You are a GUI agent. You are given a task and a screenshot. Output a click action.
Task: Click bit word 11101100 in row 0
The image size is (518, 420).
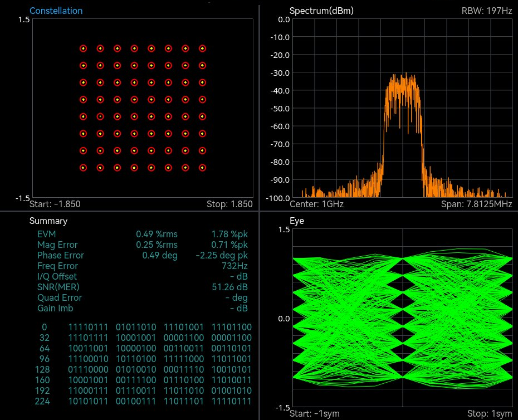232,327
